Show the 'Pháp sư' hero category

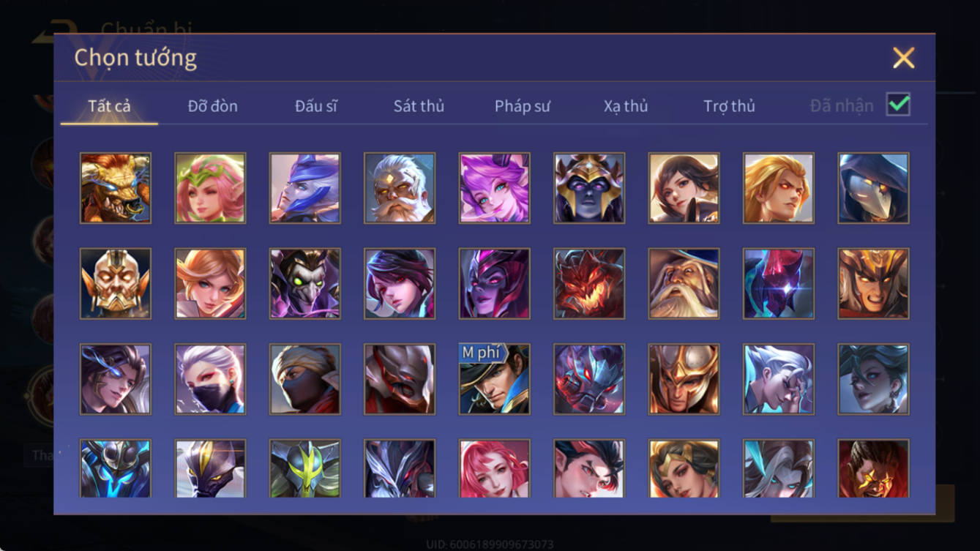523,106
